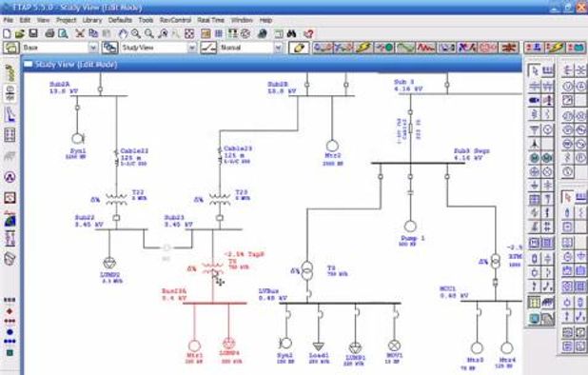Activate the yellow lightning bolt study mode
The height and width of the screenshot is (375, 588).
(363, 48)
